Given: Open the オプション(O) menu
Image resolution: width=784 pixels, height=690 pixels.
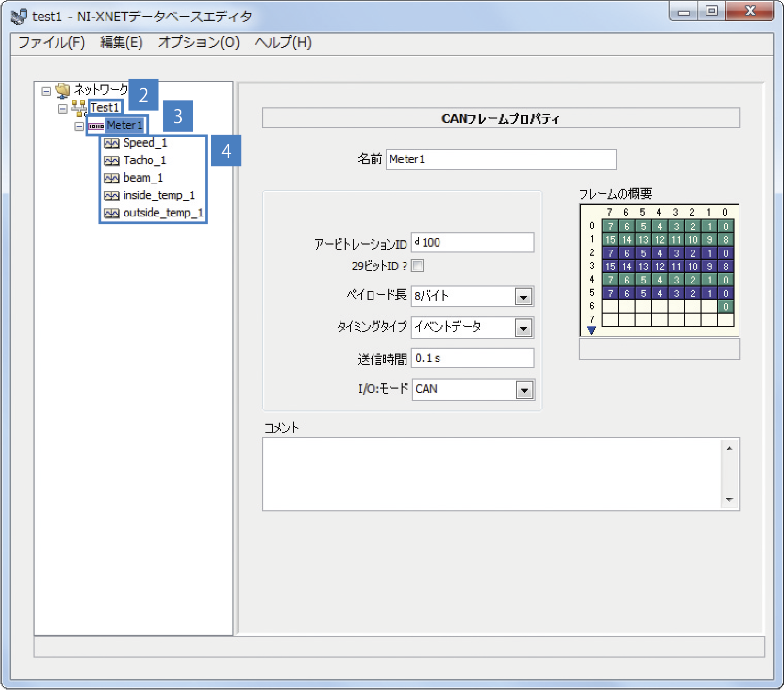Looking at the screenshot, I should 198,43.
